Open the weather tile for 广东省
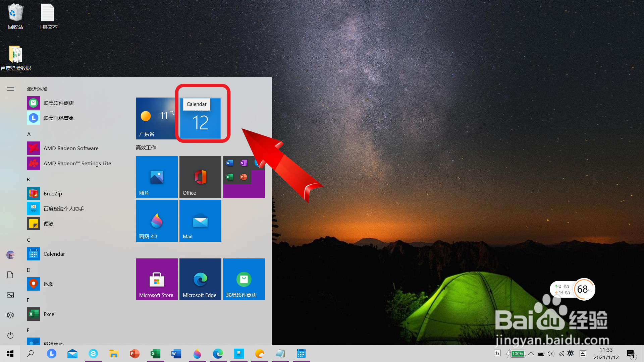 [x=157, y=118]
